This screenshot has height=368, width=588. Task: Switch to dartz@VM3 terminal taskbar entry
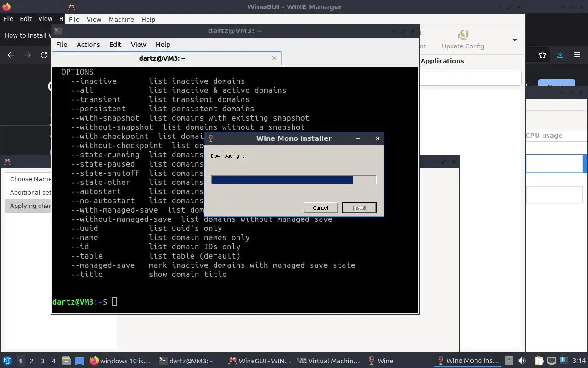(x=187, y=361)
